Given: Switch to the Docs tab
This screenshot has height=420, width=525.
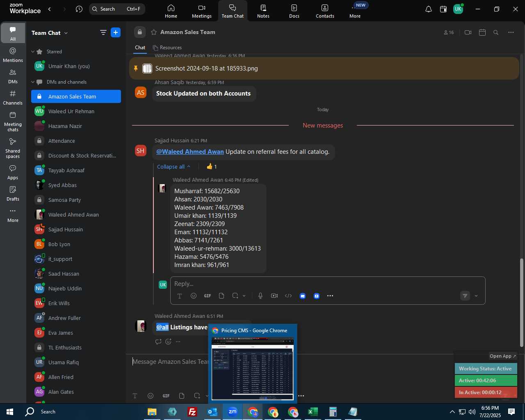Looking at the screenshot, I should (294, 11).
